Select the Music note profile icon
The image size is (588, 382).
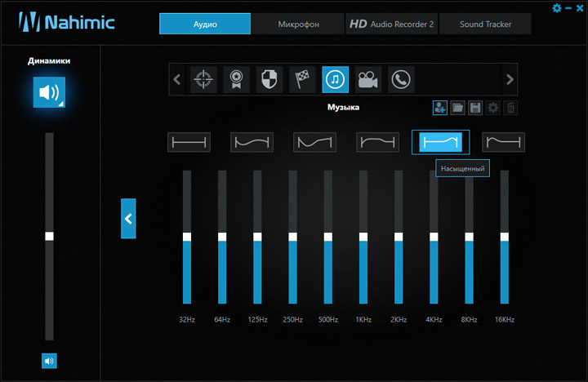click(336, 79)
